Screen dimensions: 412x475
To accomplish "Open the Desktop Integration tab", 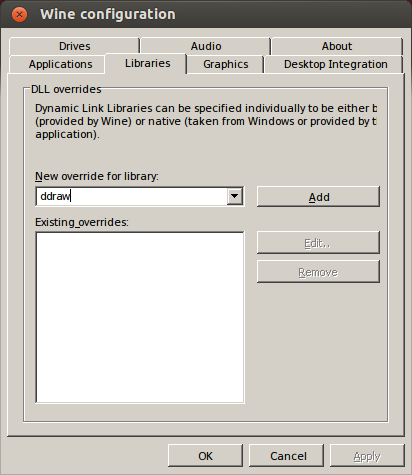I will (335, 64).
